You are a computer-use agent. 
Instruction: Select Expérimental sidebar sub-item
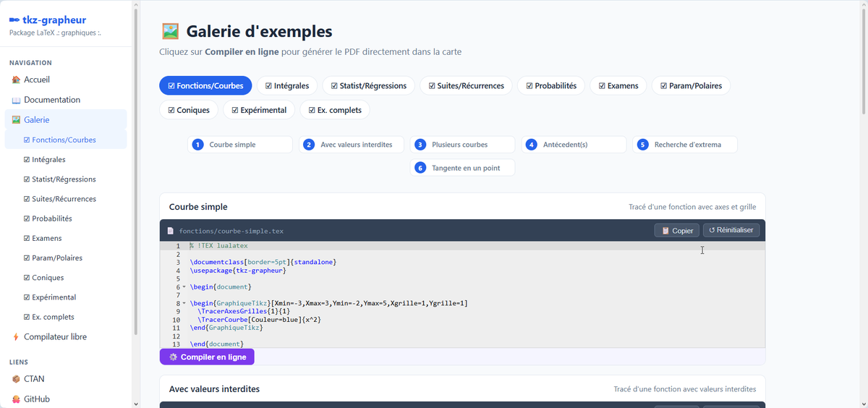66,297
